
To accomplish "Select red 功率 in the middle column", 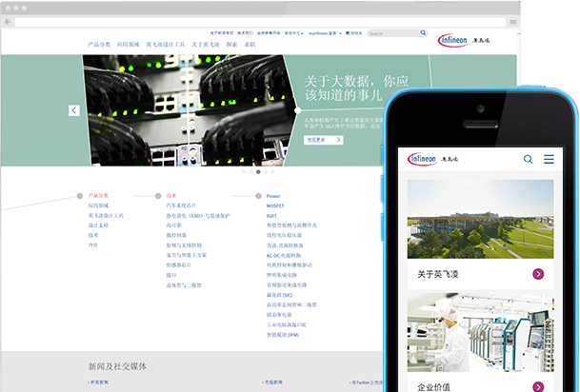I will [x=171, y=195].
